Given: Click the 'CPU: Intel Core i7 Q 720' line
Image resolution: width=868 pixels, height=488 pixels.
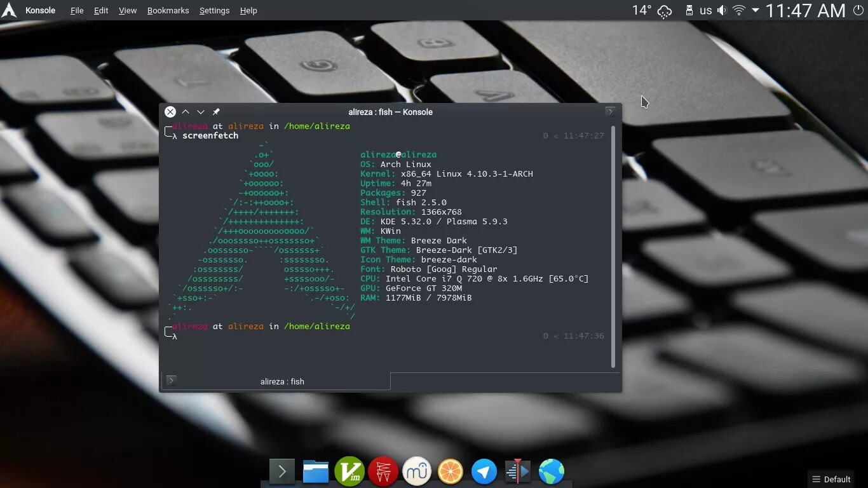Looking at the screenshot, I should [x=475, y=278].
